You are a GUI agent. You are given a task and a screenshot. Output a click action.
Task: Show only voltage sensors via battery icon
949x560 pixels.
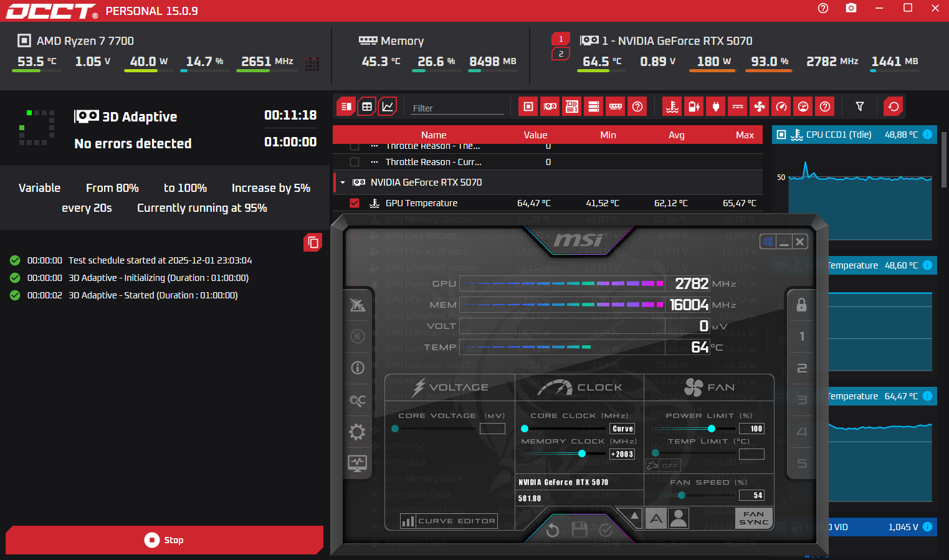tap(694, 107)
